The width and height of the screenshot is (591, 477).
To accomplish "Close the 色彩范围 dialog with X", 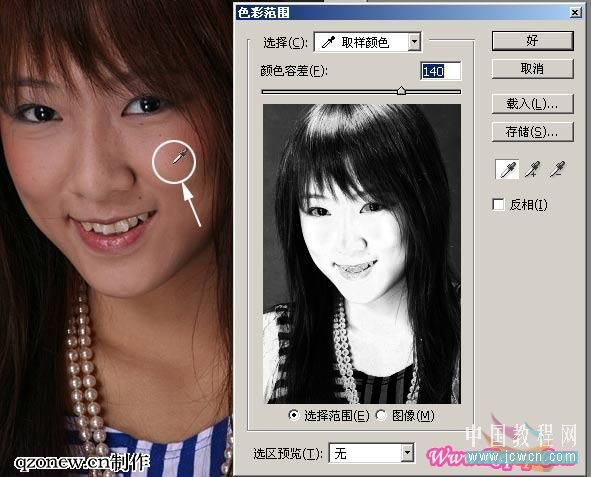I will point(575,13).
